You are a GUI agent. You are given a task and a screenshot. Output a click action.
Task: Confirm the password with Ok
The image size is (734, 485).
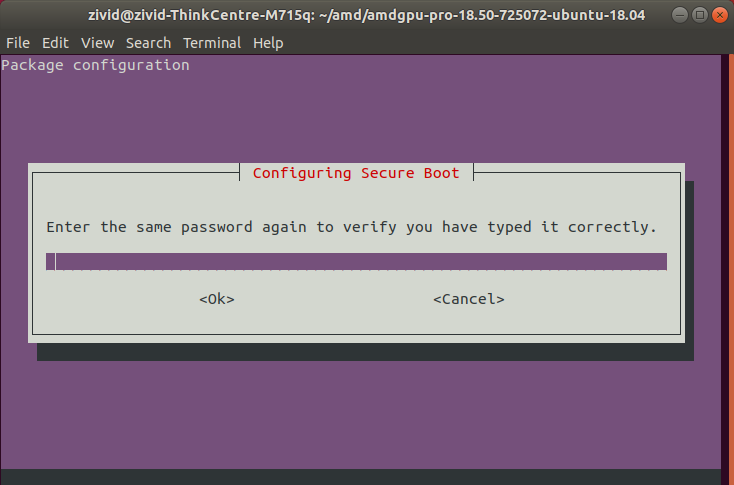coord(216,299)
